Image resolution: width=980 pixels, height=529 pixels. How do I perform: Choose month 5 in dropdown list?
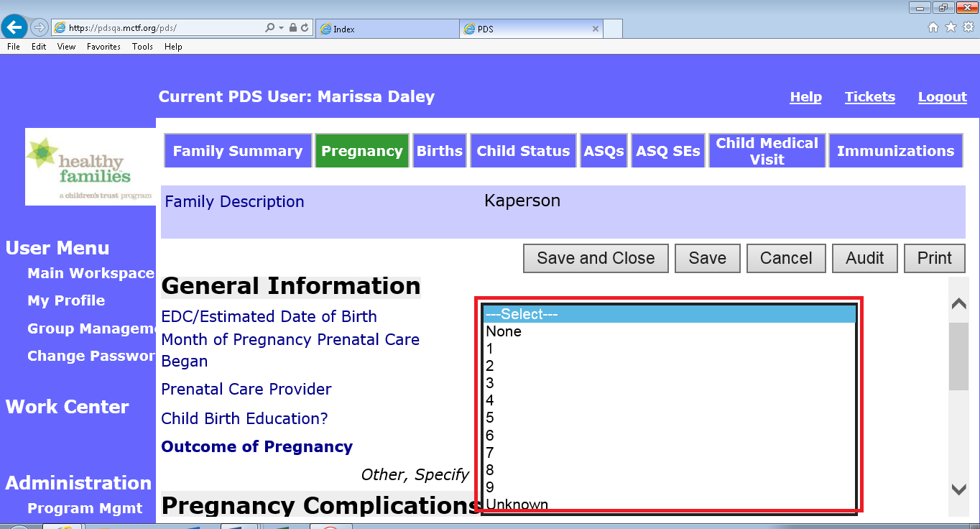(669, 418)
